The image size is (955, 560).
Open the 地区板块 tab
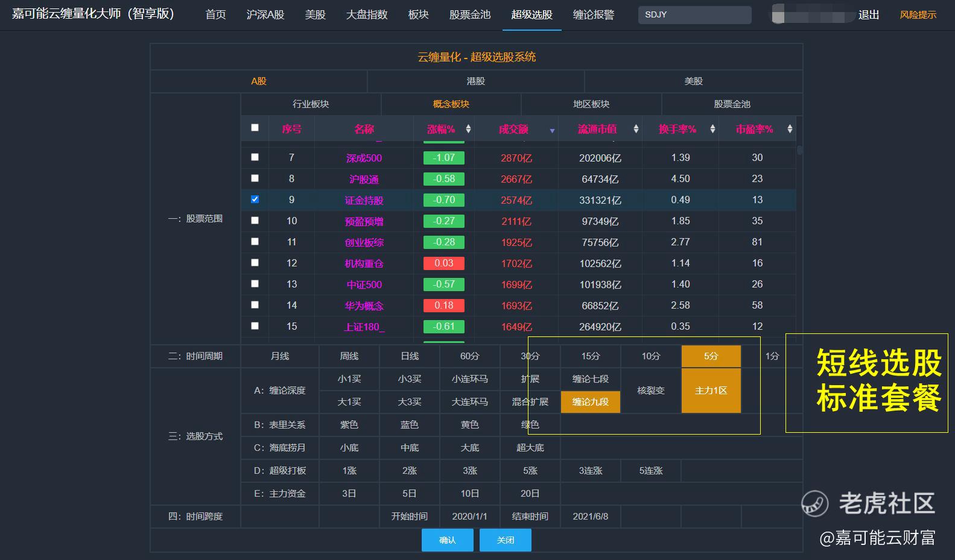click(591, 104)
